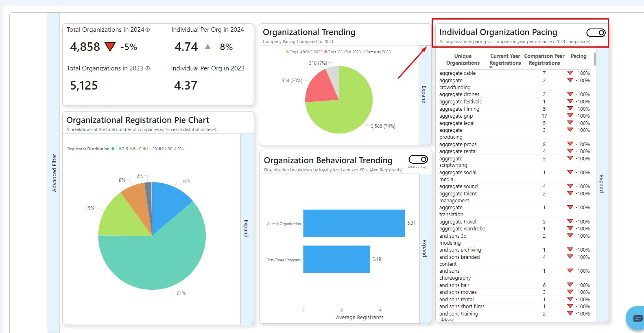This screenshot has height=333, width=644.
Task: Click red down triangle next to 4,858
Action: pos(110,47)
